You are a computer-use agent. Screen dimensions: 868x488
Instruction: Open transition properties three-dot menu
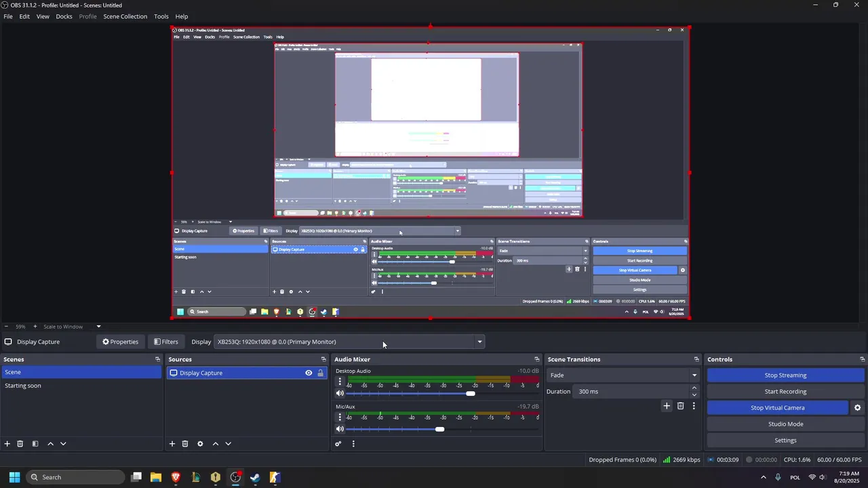point(694,406)
